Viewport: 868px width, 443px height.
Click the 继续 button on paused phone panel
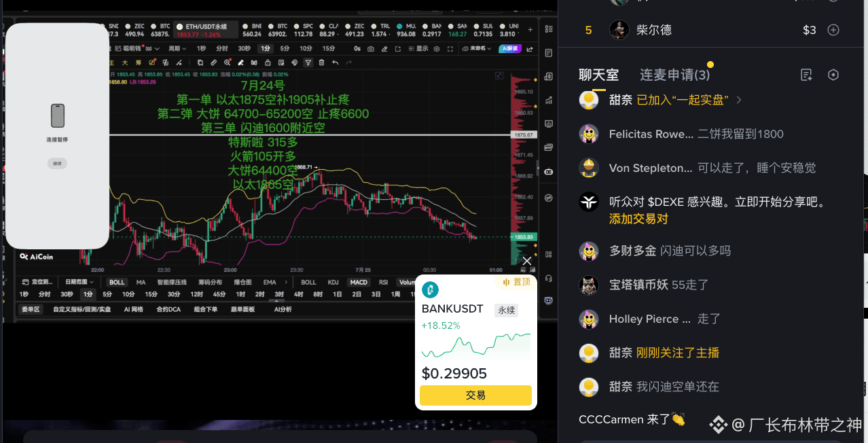pos(57,163)
